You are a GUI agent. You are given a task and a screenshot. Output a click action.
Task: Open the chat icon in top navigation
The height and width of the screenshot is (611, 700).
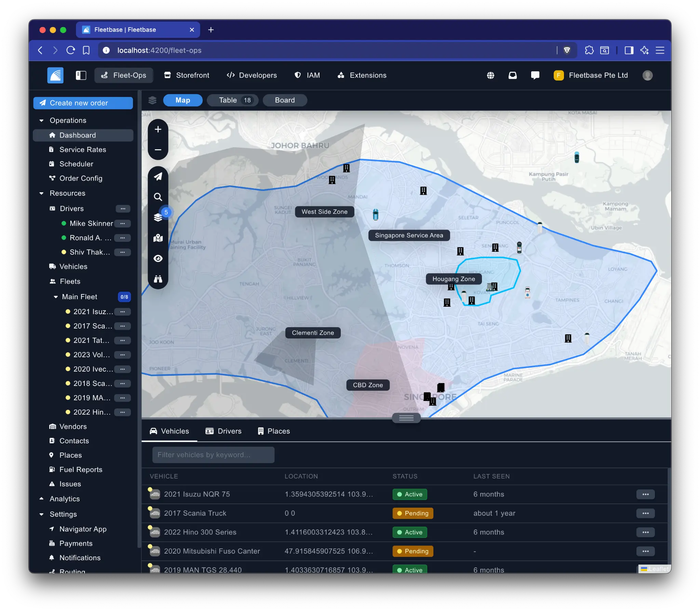(x=535, y=75)
